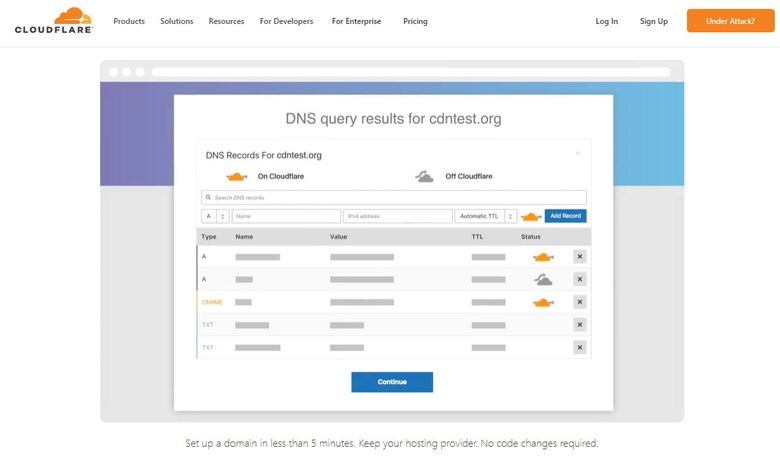This screenshot has width=780, height=457.
Task: Click the On Cloudflare orange cloud icon
Action: coord(237,177)
